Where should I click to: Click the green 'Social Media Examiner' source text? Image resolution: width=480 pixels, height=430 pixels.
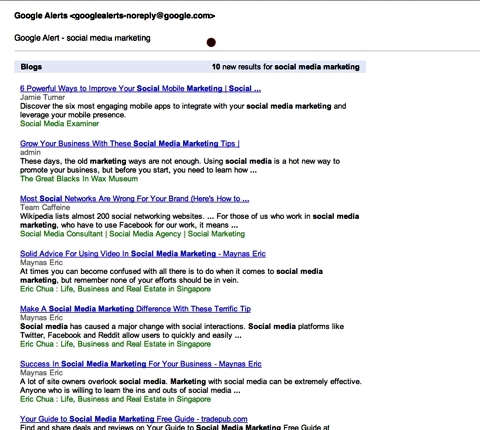[59, 124]
